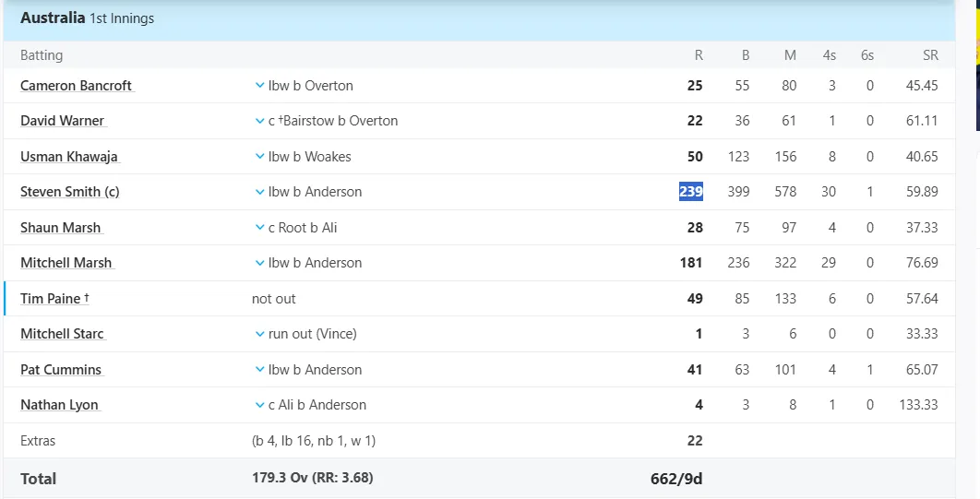980x499 pixels.
Task: Open Cameron Bancroft player profile link
Action: pos(77,86)
